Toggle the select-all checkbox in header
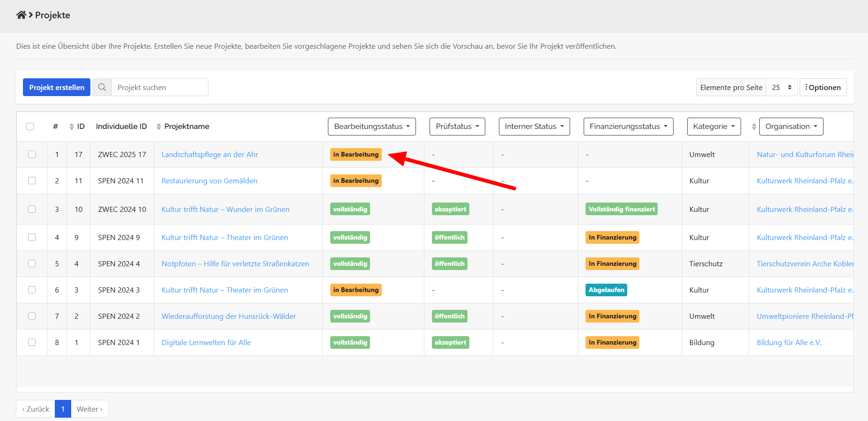The width and height of the screenshot is (868, 421). (x=30, y=127)
